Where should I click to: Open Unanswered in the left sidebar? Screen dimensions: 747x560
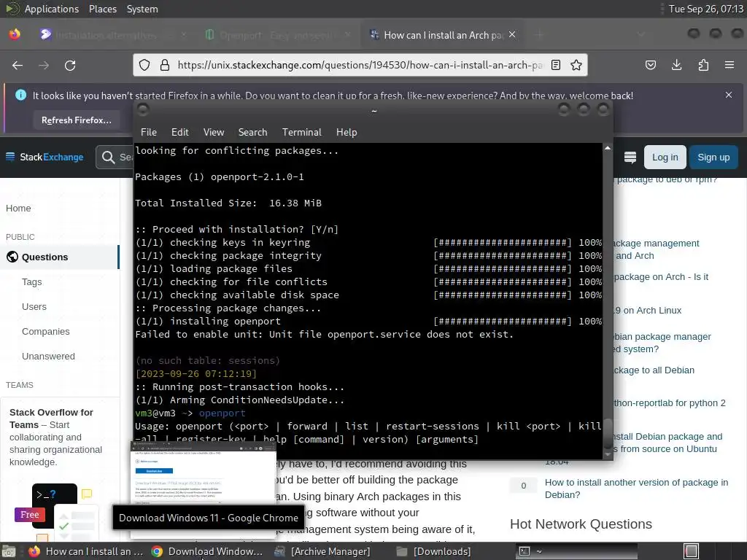[x=48, y=356]
